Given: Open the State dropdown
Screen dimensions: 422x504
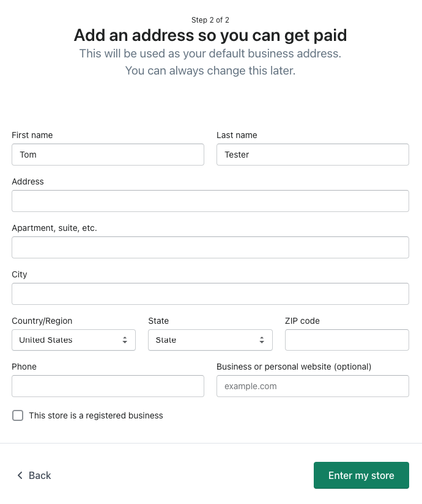Looking at the screenshot, I should 210,340.
